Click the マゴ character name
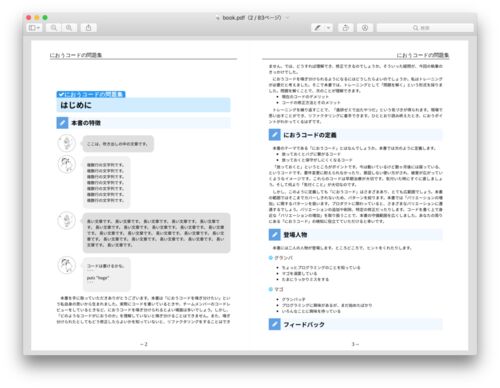Image resolution: width=500 pixels, height=388 pixels. 279,289
